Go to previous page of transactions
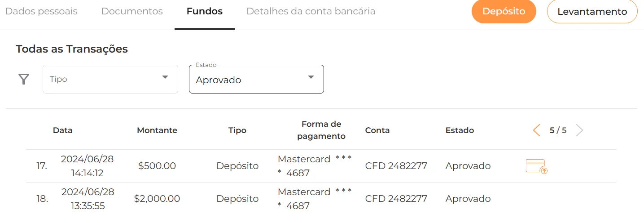 pos(536,130)
